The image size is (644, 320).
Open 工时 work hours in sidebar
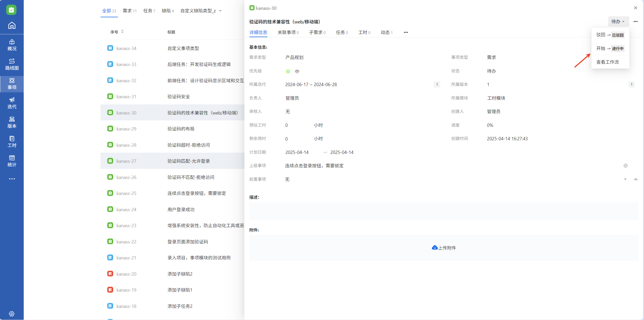12,142
